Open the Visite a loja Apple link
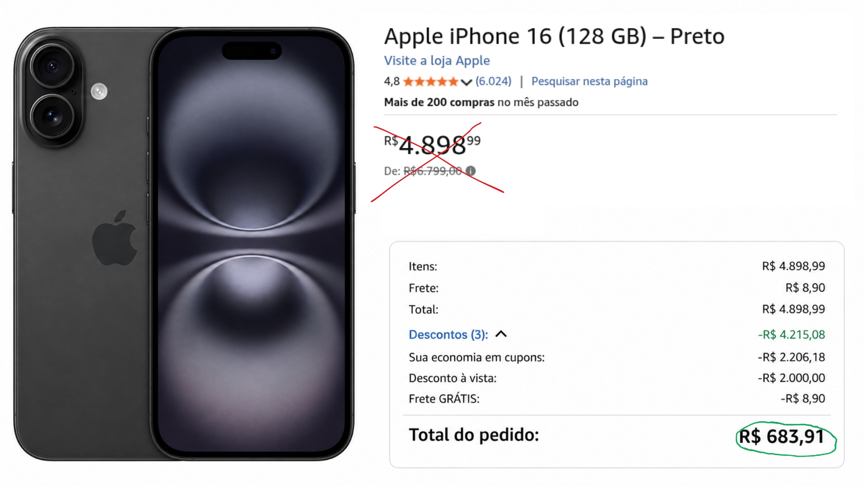Screen dimensions: 868x488 437,61
